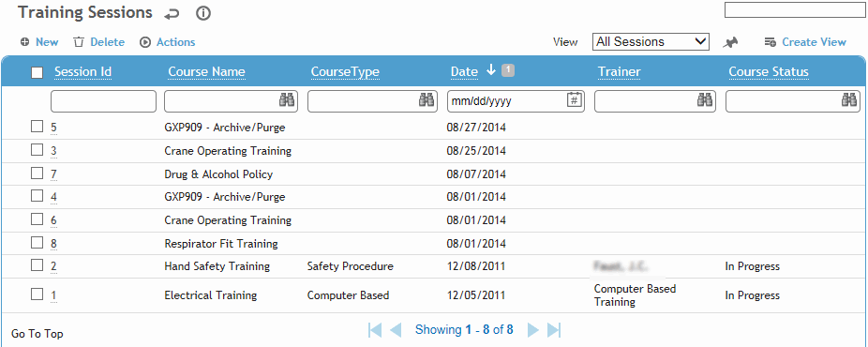Click the Computer Based Training trainer cell
Screen dimensions: 868x347
point(635,295)
